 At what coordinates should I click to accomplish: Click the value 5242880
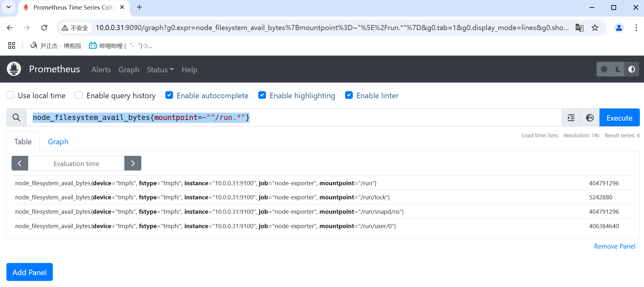tap(600, 197)
